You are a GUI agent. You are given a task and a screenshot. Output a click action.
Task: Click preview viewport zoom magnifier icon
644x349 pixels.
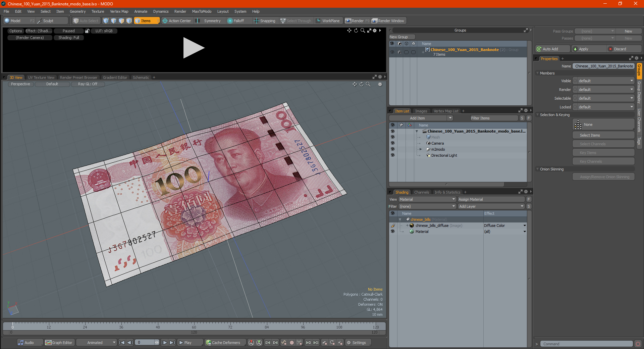coord(363,31)
